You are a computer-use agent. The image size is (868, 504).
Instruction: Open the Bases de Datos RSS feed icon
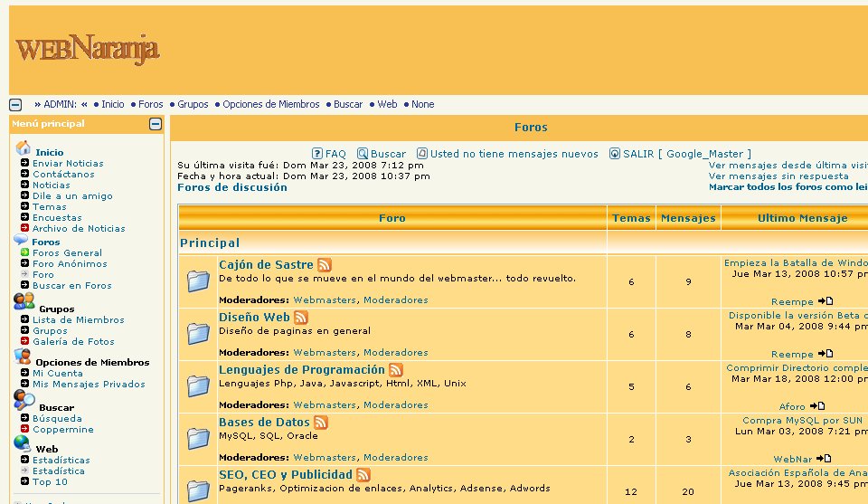321,423
